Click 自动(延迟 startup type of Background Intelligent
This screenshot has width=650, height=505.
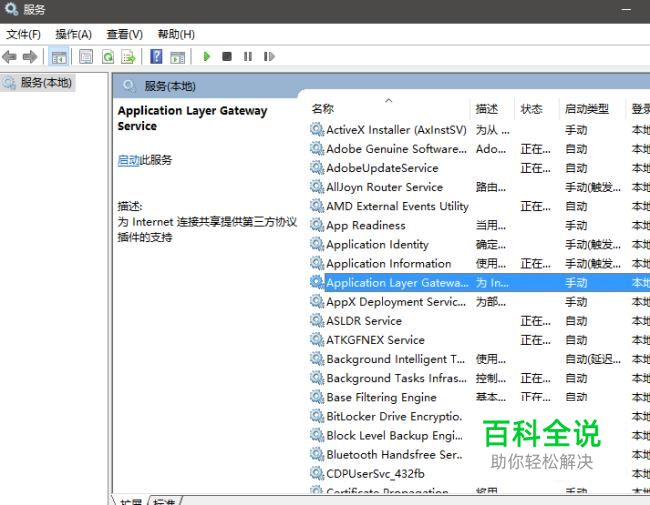(x=593, y=359)
